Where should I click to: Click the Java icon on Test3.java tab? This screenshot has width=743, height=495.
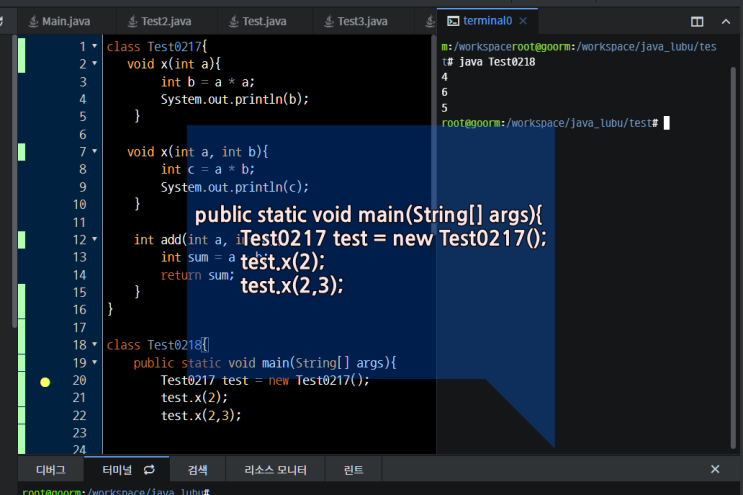tap(329, 21)
